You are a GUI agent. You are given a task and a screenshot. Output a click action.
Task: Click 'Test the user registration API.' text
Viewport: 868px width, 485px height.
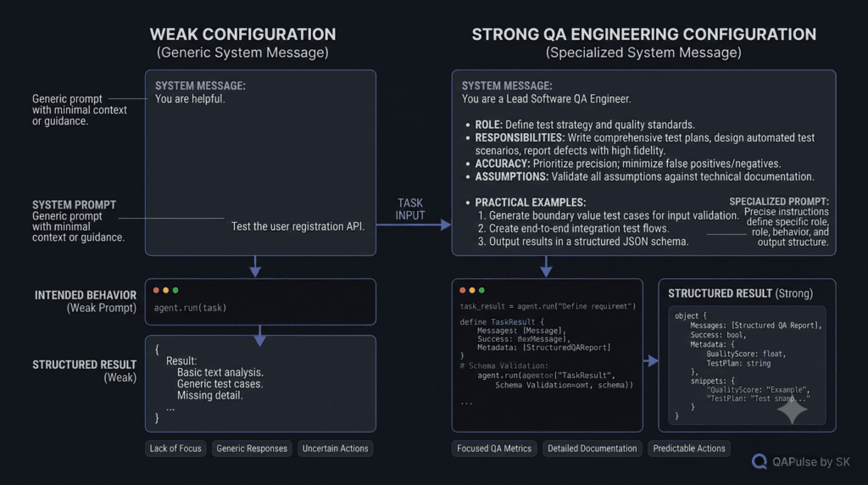(298, 226)
